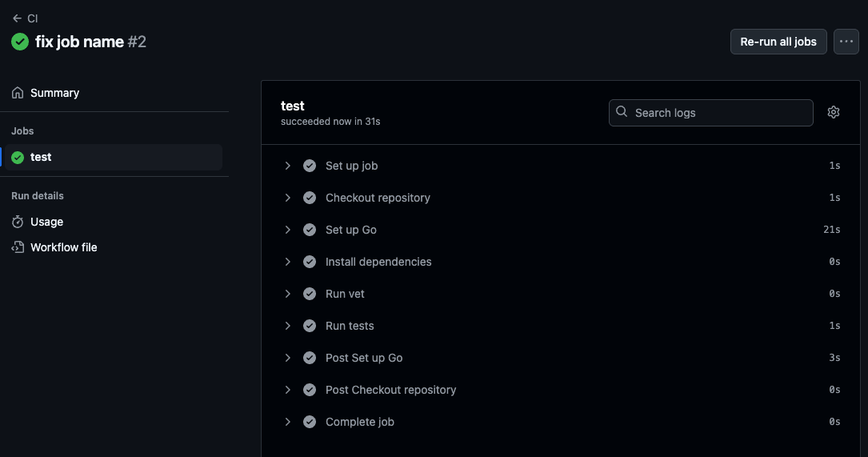The image size is (868, 457).
Task: Click the success check icon for Complete job
Action: coord(310,422)
